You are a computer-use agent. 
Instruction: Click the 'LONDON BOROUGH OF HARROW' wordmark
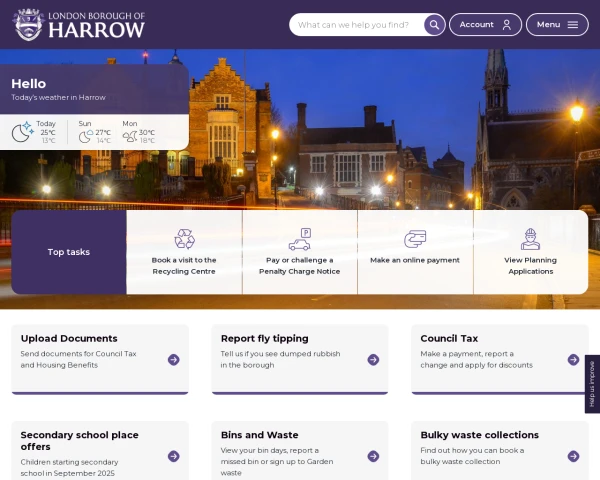pos(96,25)
